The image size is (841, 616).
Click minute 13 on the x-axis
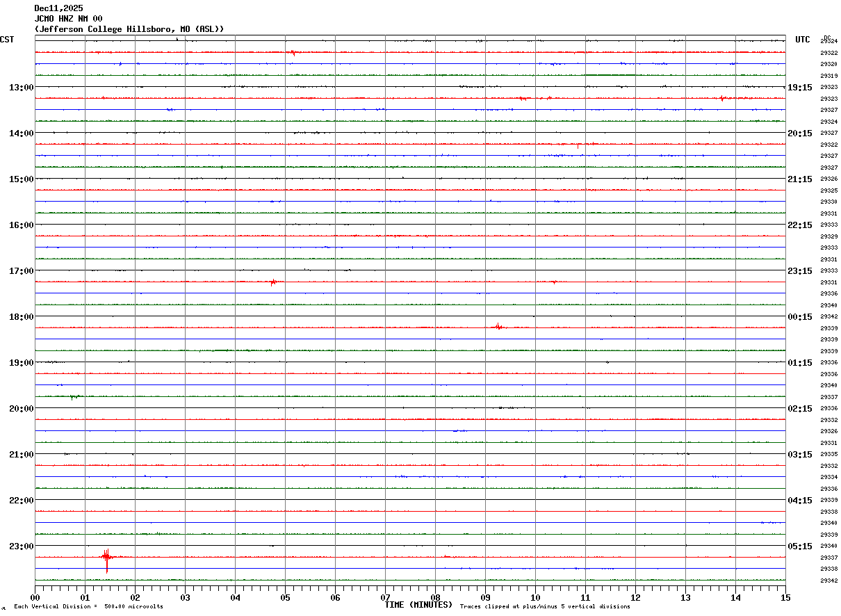tap(686, 597)
